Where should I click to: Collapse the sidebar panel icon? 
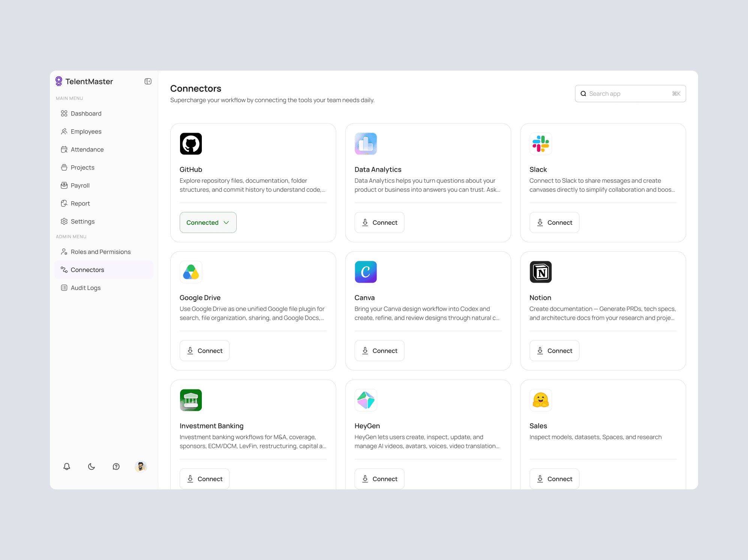(x=148, y=81)
